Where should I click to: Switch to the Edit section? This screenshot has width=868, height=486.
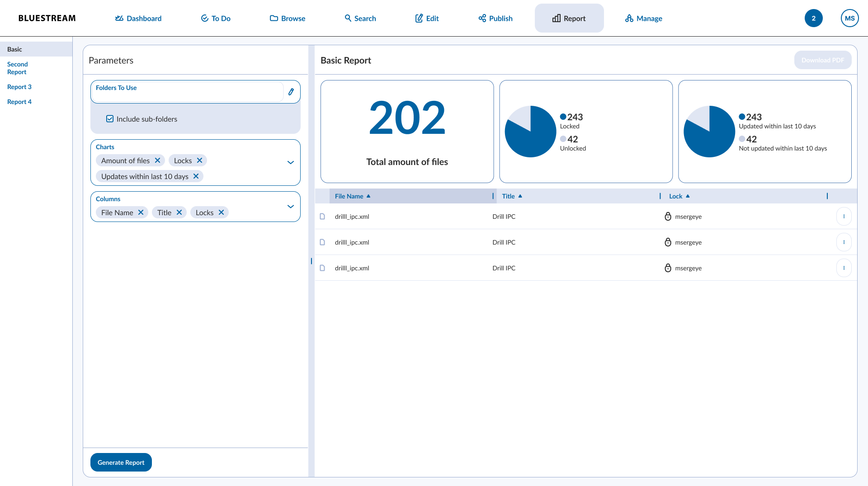click(x=427, y=18)
